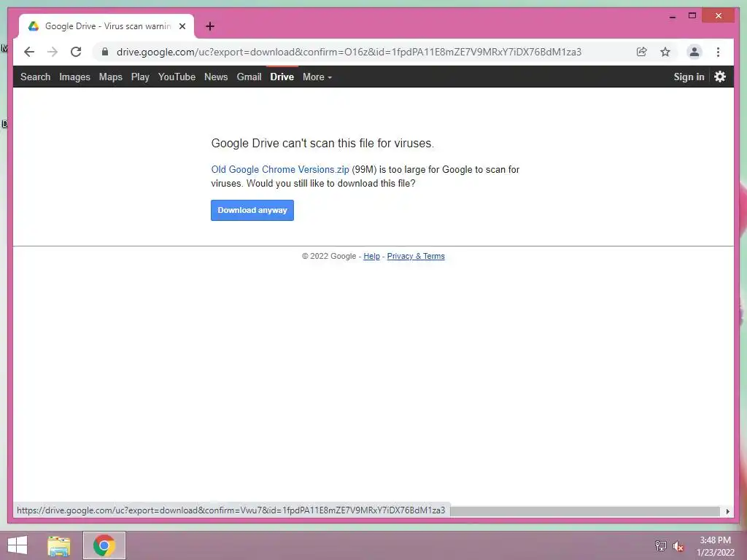Click the network icon in the system tray
The width and height of the screenshot is (747, 560).
(660, 545)
